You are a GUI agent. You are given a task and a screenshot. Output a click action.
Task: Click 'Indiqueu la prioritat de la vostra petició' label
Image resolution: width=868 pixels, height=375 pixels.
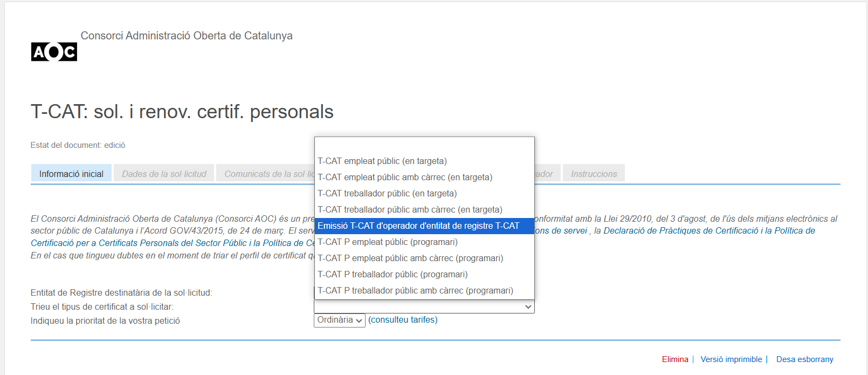tap(105, 321)
